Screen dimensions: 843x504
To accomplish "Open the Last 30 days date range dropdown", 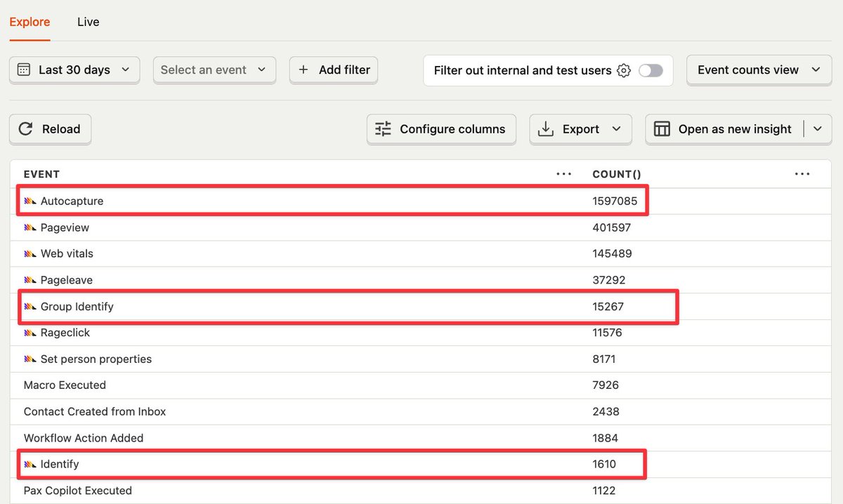I will pos(74,69).
